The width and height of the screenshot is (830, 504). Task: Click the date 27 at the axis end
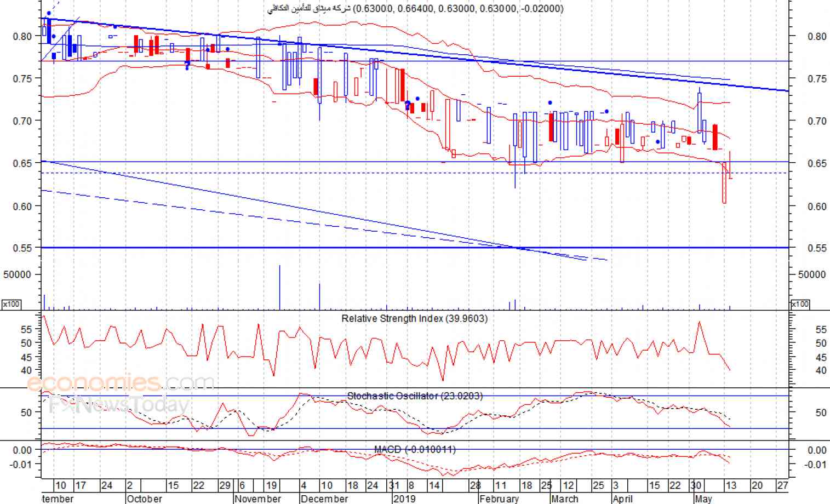pos(782,485)
